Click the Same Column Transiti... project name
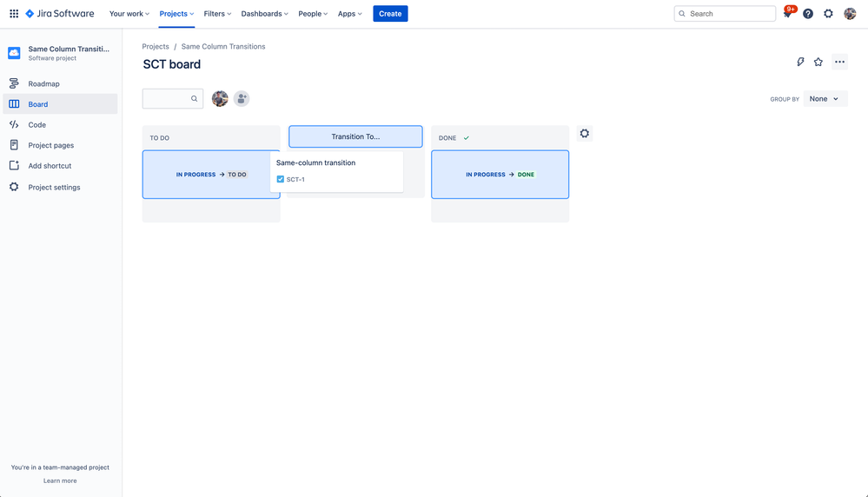This screenshot has height=497, width=868. 69,49
